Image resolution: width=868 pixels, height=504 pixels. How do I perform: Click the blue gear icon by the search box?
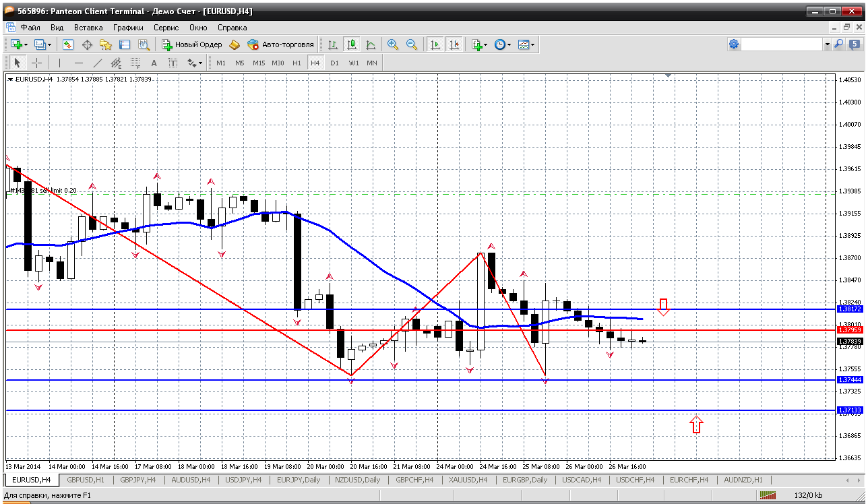click(x=734, y=44)
